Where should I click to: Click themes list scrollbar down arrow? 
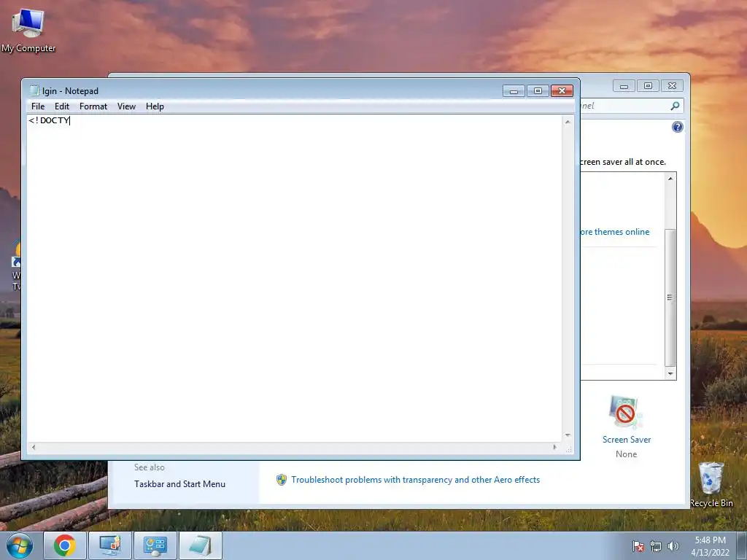coord(670,374)
